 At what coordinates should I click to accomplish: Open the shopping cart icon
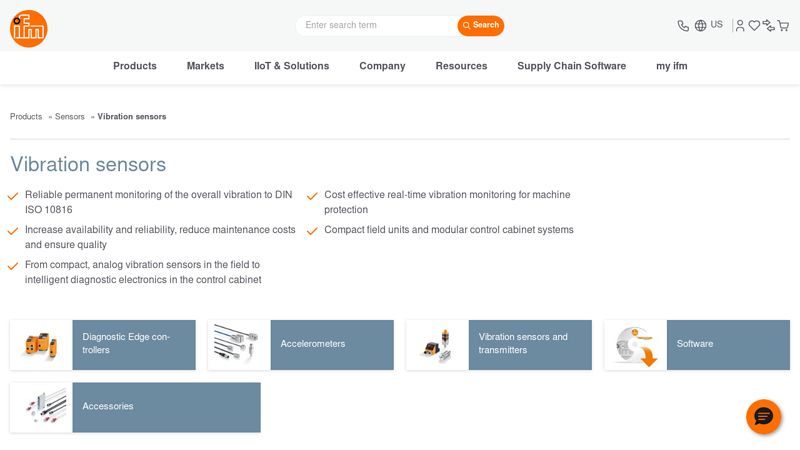783,26
